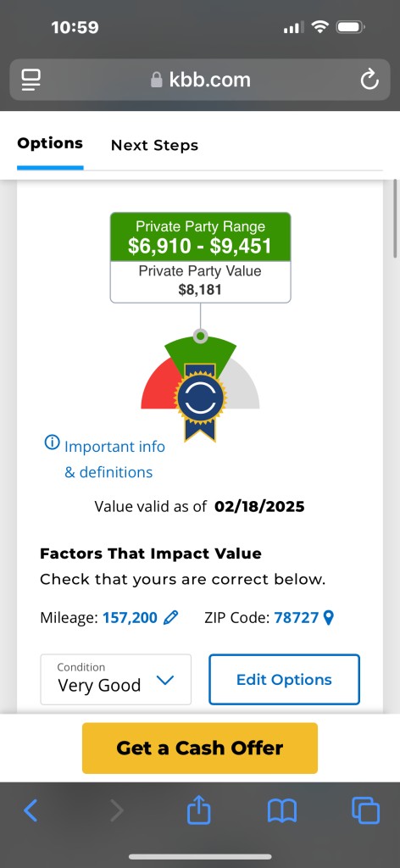The height and width of the screenshot is (868, 400).
Task: Tap the Safari back arrow
Action: pyautogui.click(x=31, y=811)
